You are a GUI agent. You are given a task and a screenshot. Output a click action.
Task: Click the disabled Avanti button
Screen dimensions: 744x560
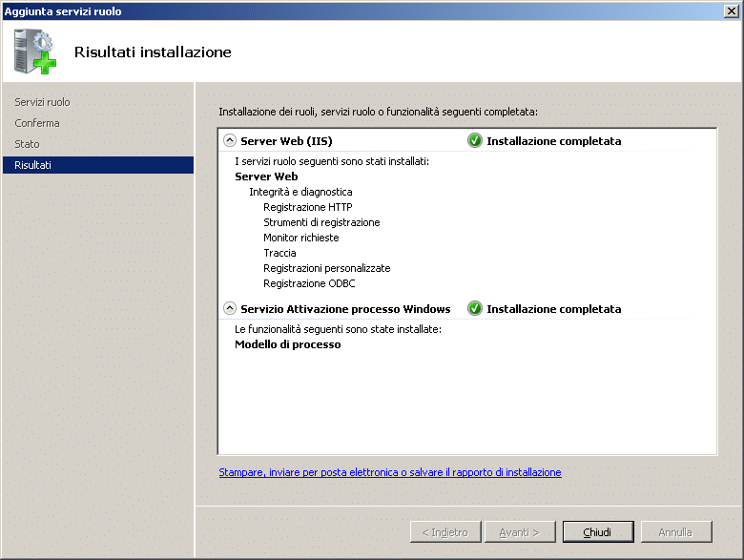tap(520, 532)
